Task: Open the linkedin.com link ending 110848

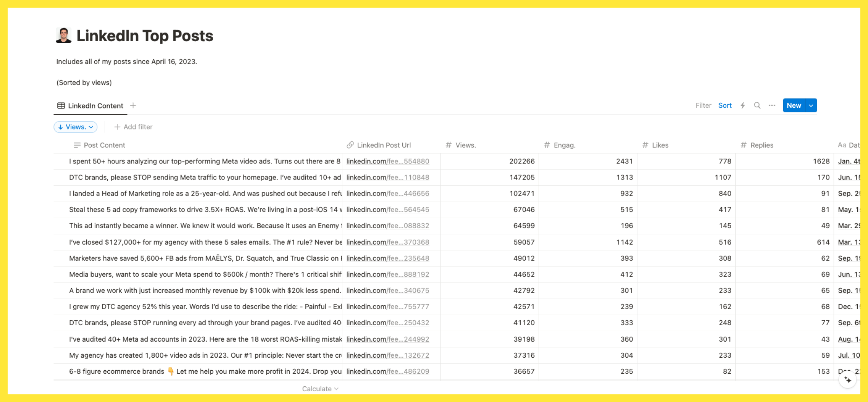Action: coord(388,177)
